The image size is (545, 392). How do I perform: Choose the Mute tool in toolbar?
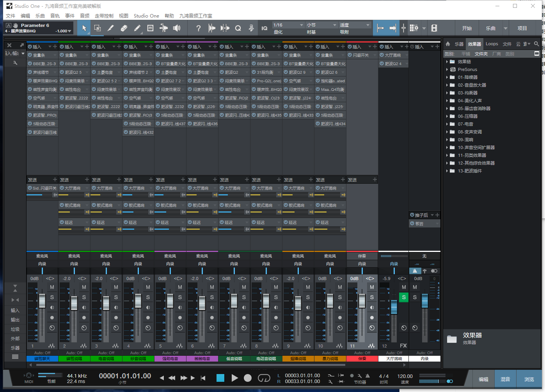(x=150, y=28)
